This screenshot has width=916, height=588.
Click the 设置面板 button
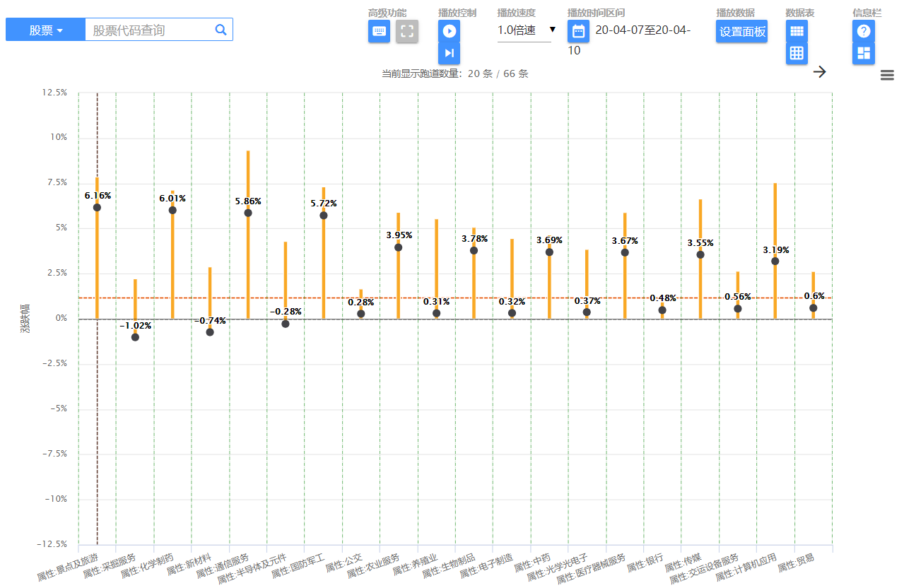[741, 31]
